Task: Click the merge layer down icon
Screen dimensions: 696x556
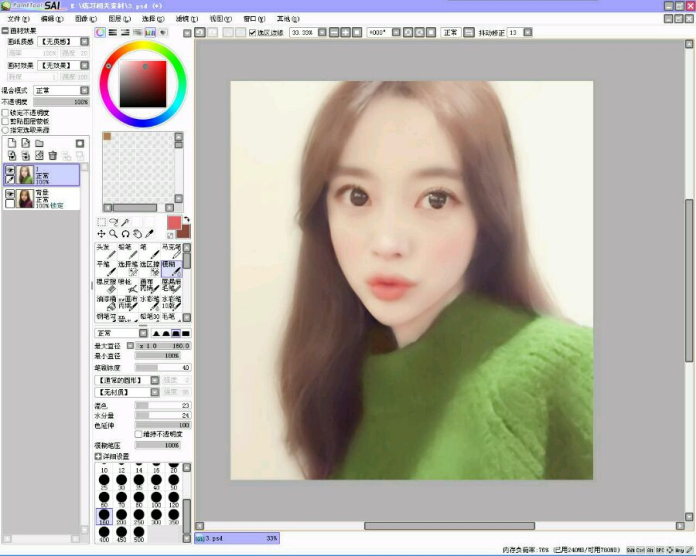Action: point(26,155)
